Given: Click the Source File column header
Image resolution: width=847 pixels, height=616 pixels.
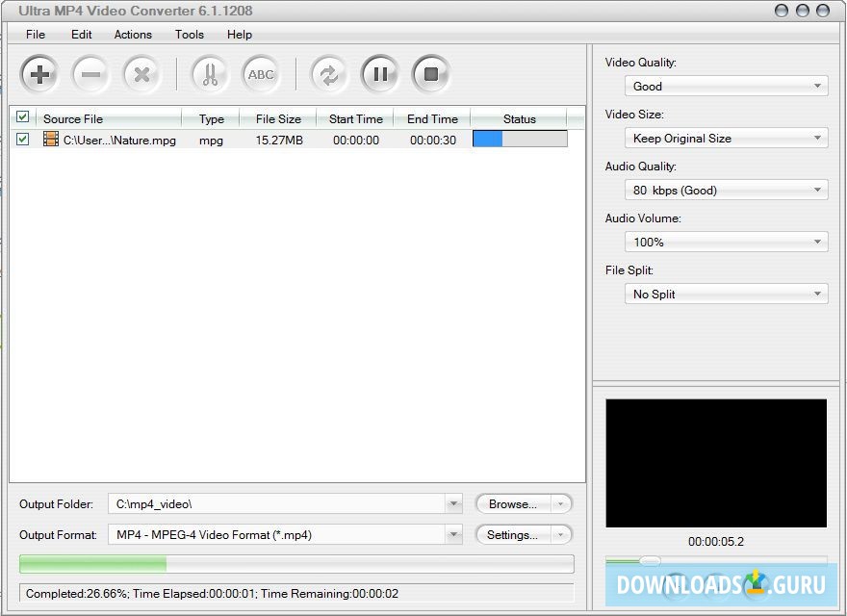Looking at the screenshot, I should [x=108, y=118].
